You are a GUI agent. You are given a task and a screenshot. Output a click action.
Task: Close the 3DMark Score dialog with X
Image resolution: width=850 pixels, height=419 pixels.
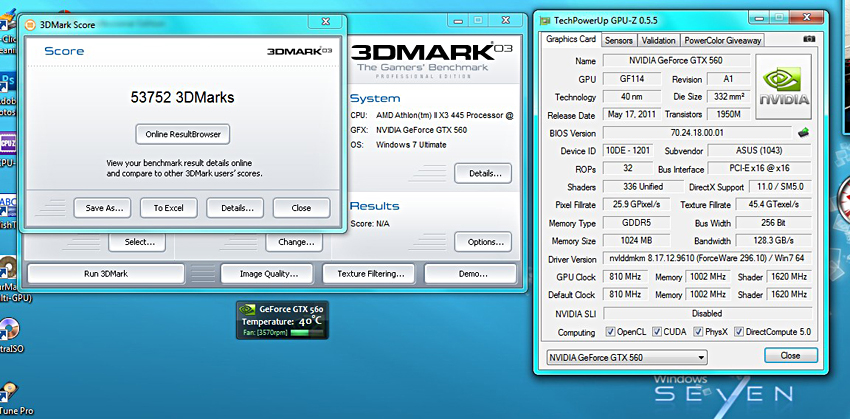(325, 22)
